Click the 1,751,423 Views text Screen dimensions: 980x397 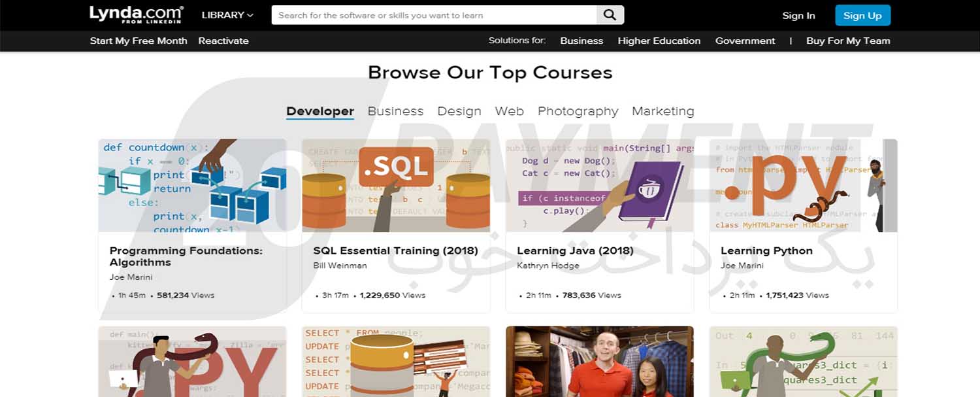[x=798, y=295]
